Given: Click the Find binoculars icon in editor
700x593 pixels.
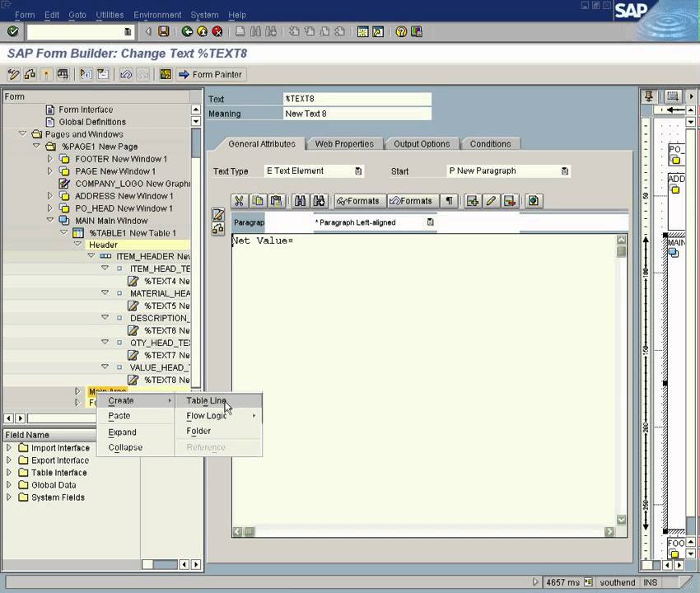Looking at the screenshot, I should coord(300,201).
